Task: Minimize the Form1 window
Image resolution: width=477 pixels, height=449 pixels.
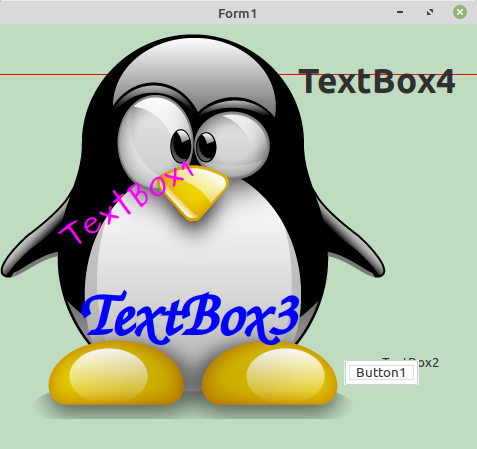Action: (400, 12)
